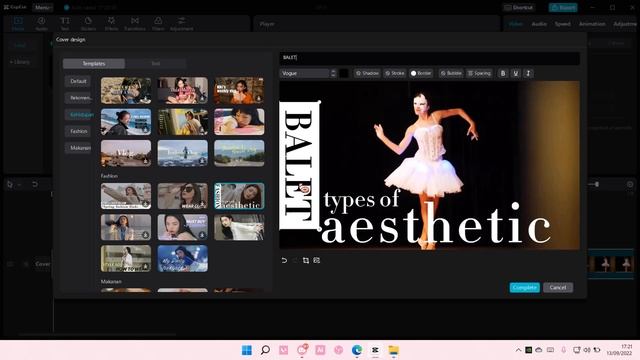This screenshot has height=360, width=640.
Task: Choose the girl resting on pink pillow template
Action: pos(239,122)
